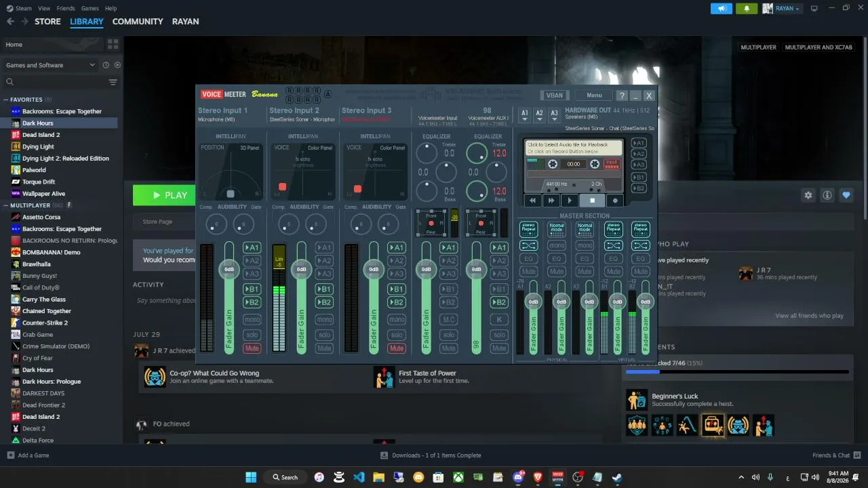
Task: Open Downloads status in Steam footer
Action: click(x=430, y=455)
